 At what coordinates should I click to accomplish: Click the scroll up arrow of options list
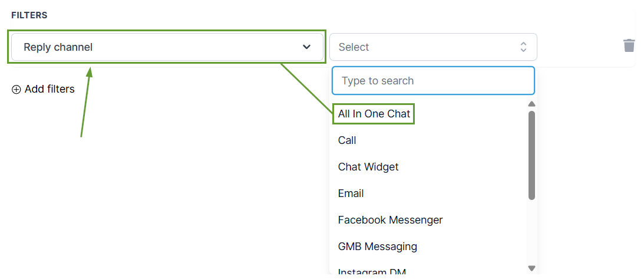click(x=531, y=104)
